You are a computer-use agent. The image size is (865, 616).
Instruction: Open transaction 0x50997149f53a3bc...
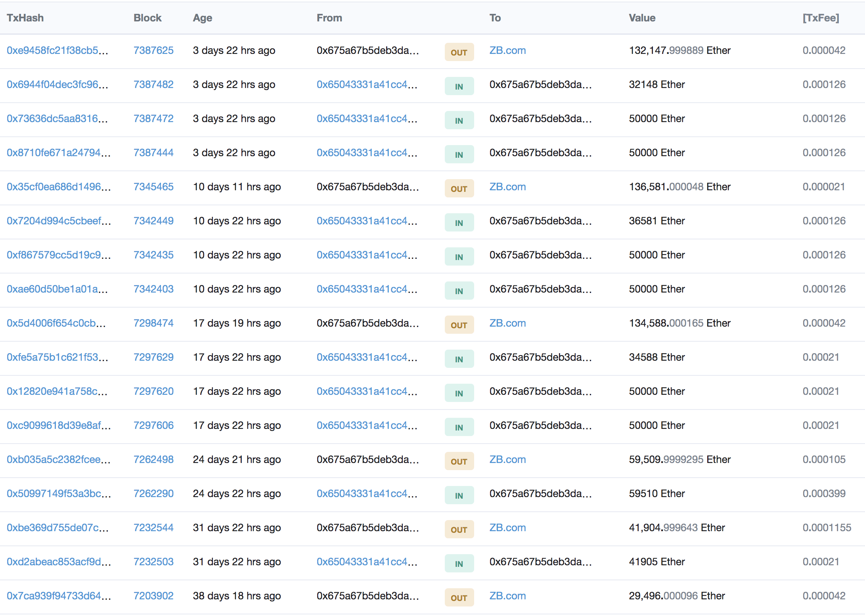click(x=59, y=494)
